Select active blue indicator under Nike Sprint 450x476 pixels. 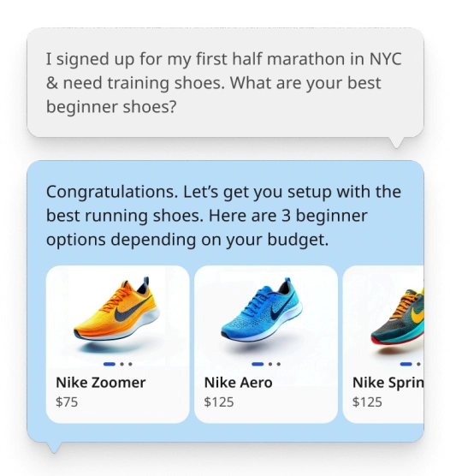406,364
